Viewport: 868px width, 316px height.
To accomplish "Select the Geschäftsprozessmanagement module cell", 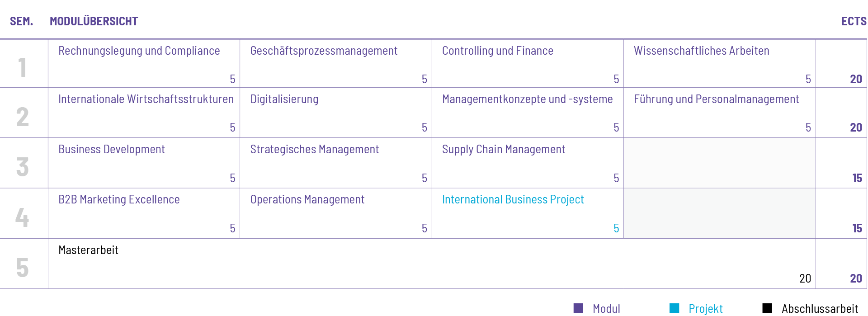I will click(336, 63).
